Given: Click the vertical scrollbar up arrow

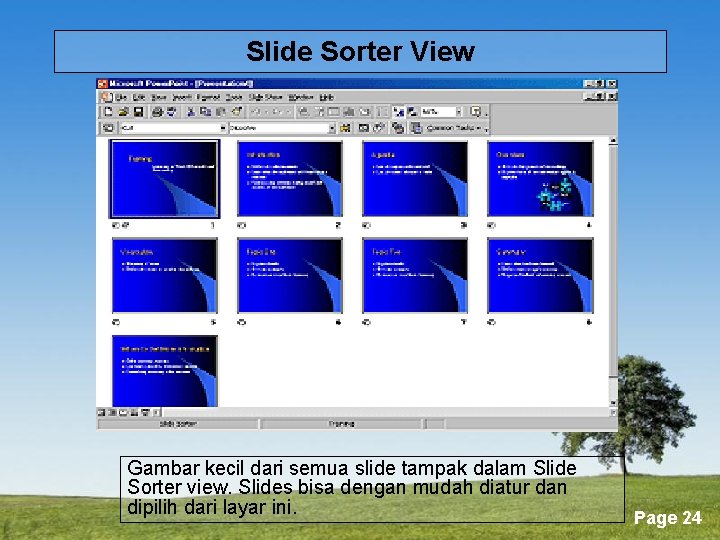Looking at the screenshot, I should click(613, 141).
